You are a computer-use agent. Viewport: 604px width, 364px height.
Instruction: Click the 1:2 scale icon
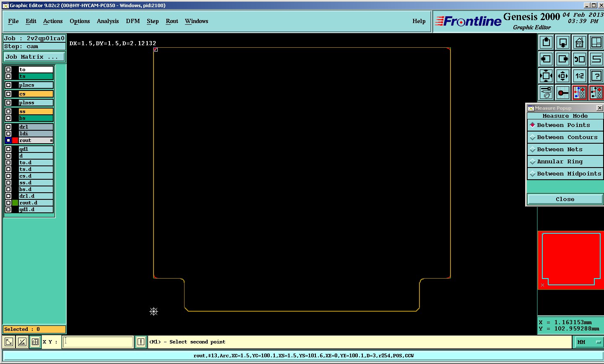click(x=580, y=76)
